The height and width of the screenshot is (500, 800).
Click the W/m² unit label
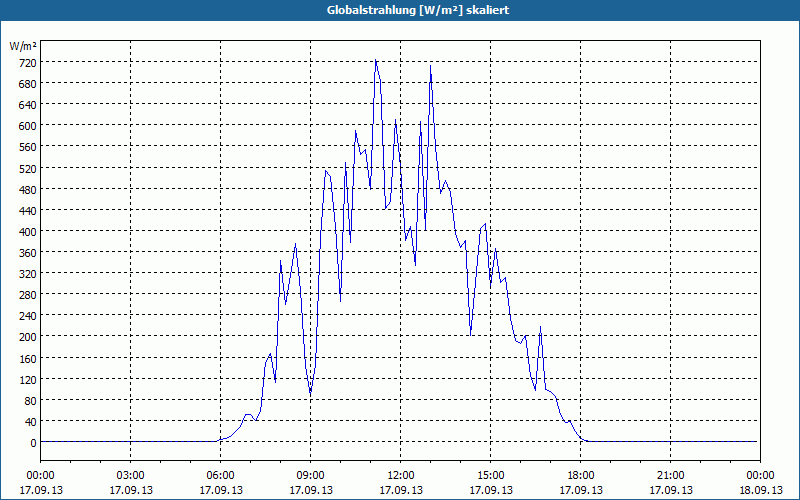point(23,46)
